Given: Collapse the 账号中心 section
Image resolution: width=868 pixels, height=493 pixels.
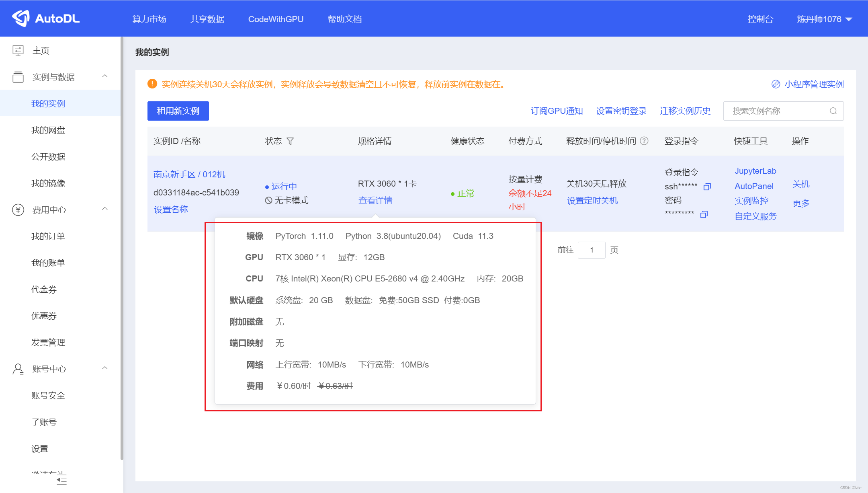Looking at the screenshot, I should [105, 368].
